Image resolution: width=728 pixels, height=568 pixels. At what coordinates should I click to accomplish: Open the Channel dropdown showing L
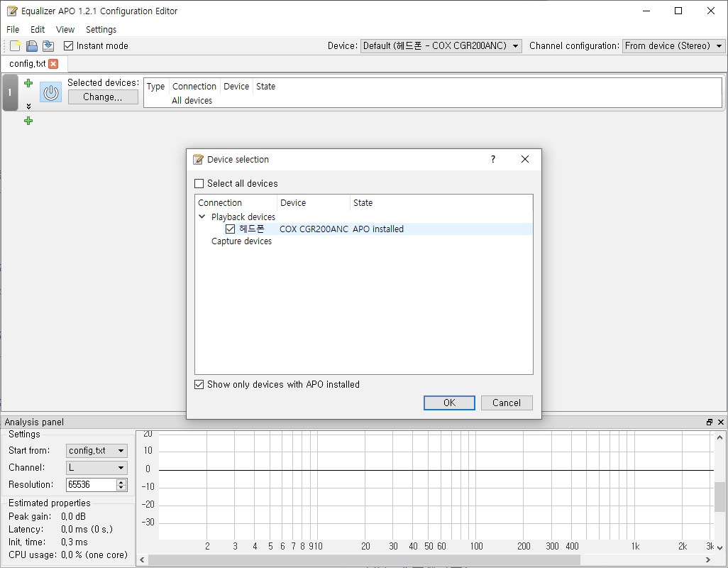click(x=96, y=468)
